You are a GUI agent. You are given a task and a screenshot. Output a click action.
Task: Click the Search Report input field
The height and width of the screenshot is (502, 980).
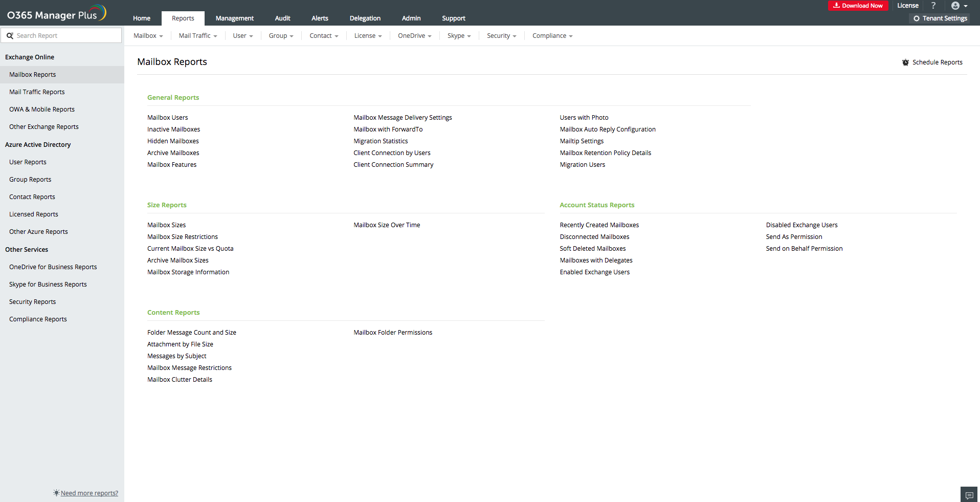(66, 36)
